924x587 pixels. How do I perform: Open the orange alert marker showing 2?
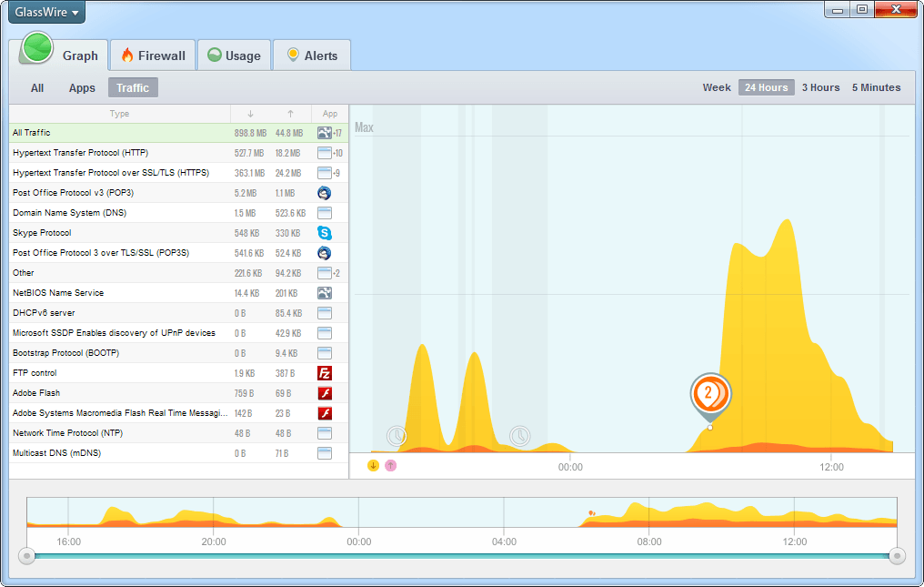click(710, 394)
